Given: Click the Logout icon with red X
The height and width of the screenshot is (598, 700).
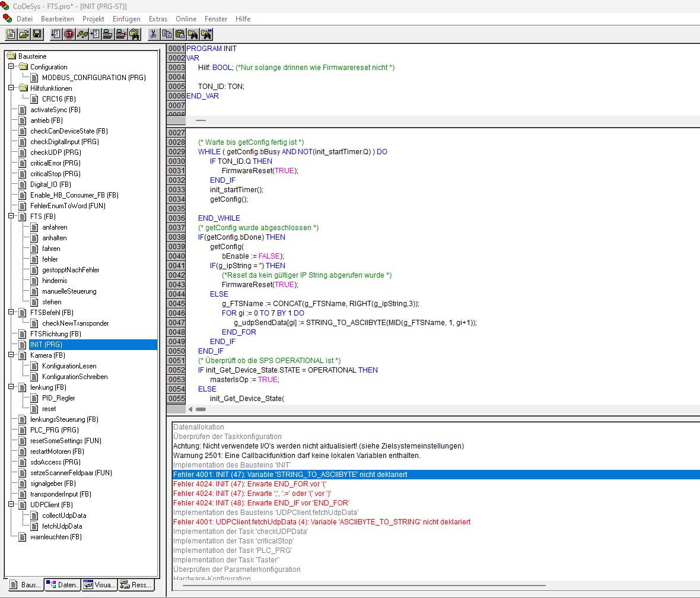Looking at the screenshot, I should tap(121, 34).
